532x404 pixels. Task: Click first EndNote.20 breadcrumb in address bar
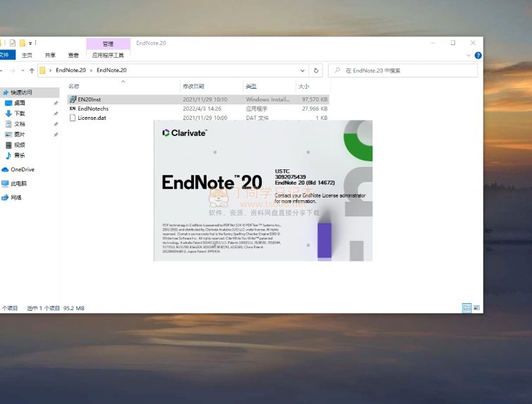71,71
